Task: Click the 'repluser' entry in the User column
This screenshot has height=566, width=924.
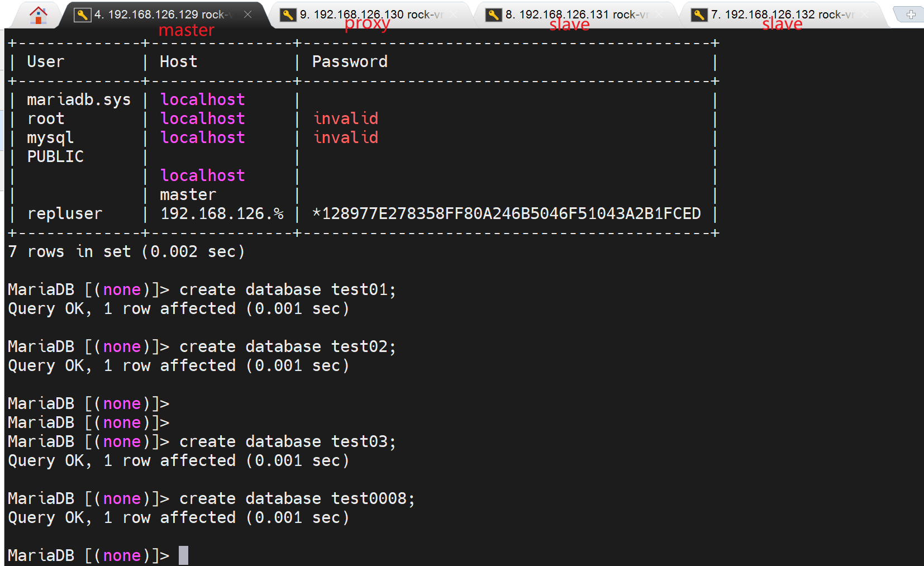Action: click(x=65, y=214)
